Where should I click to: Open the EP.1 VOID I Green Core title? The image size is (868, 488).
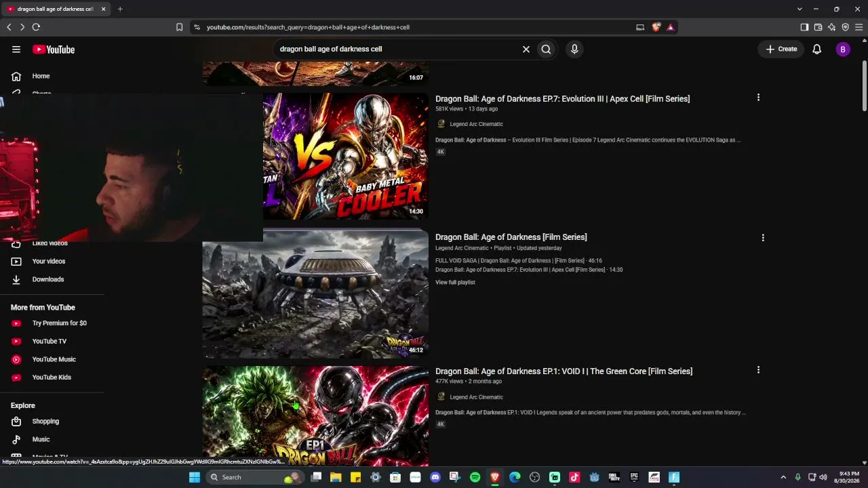point(564,371)
